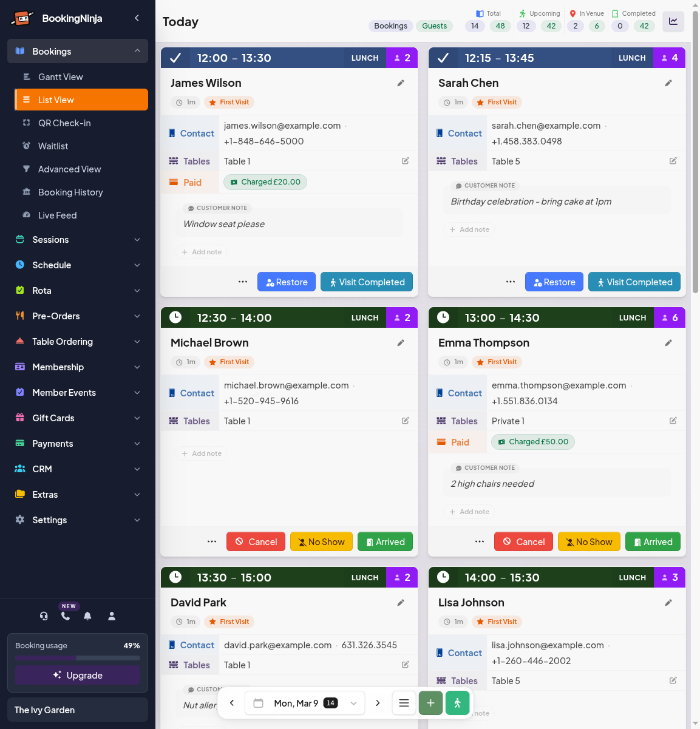This screenshot has height=729, width=700.
Task: Expand the Rota menu section
Action: point(78,291)
